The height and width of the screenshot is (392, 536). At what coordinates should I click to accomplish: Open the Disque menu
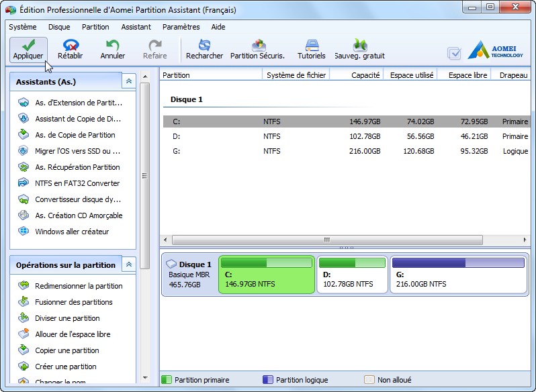coord(59,27)
